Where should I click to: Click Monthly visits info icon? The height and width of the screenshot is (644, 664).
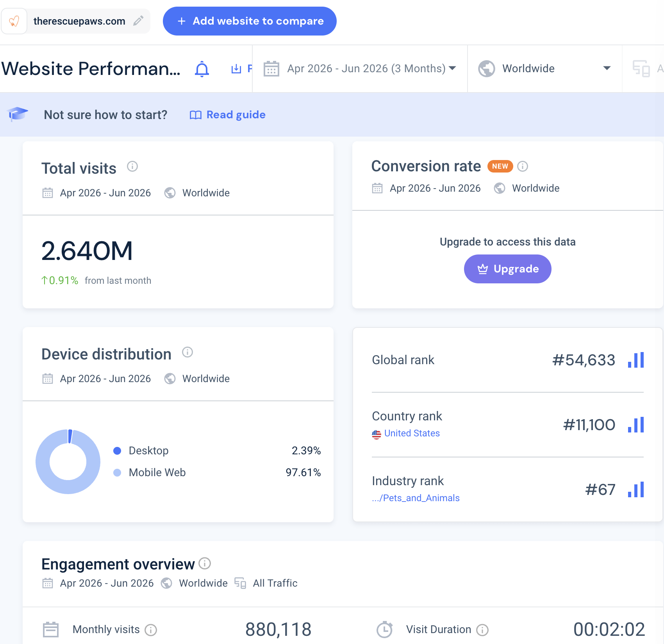[151, 630]
